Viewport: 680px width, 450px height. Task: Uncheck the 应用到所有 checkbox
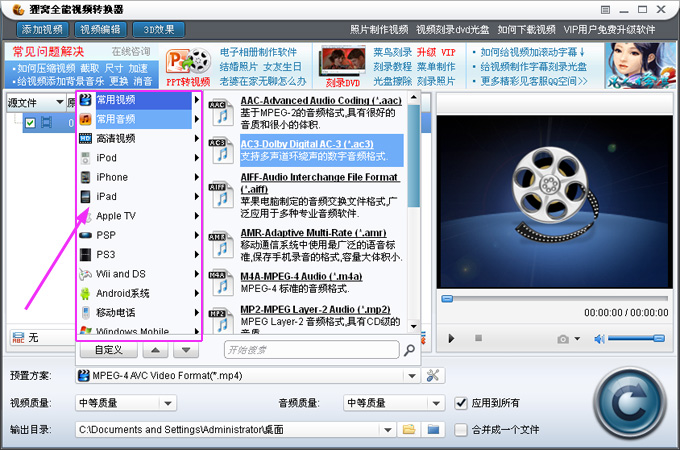point(461,403)
